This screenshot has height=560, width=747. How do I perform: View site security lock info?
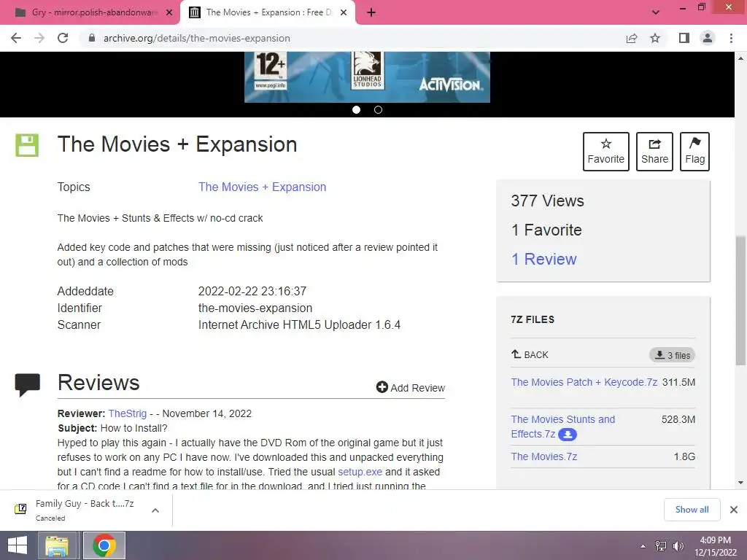tap(92, 38)
